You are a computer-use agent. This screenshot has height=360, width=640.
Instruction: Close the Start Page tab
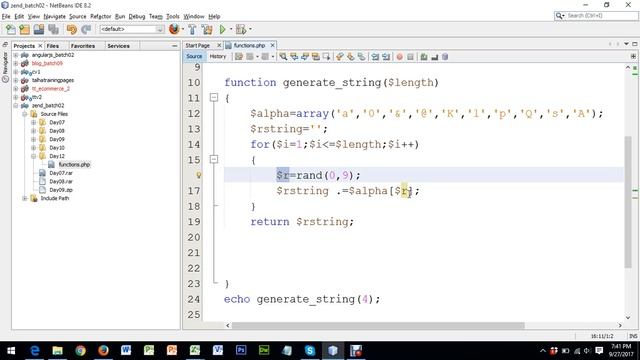219,45
